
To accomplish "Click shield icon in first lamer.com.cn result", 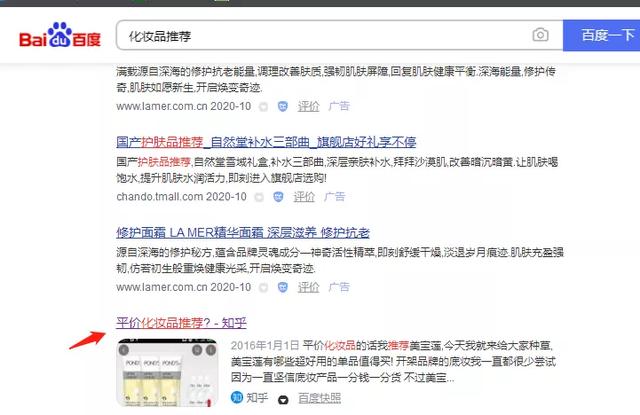I will coord(282,107).
